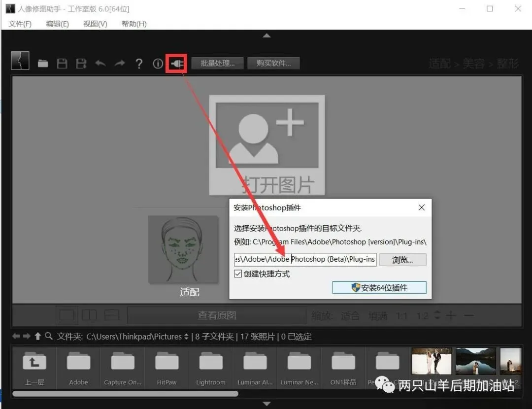
Task: Open the 帮助(H) menu
Action: (x=134, y=24)
